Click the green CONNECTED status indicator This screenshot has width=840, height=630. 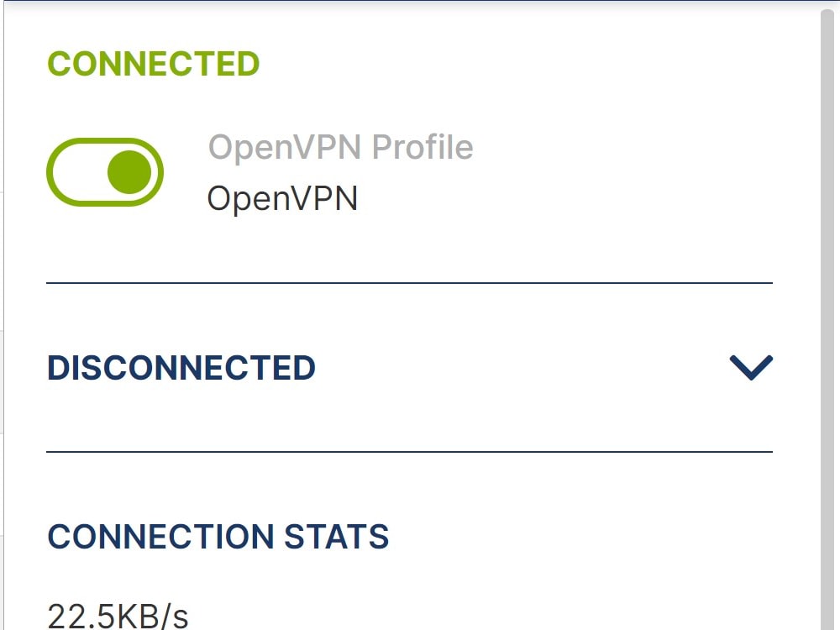coord(153,62)
